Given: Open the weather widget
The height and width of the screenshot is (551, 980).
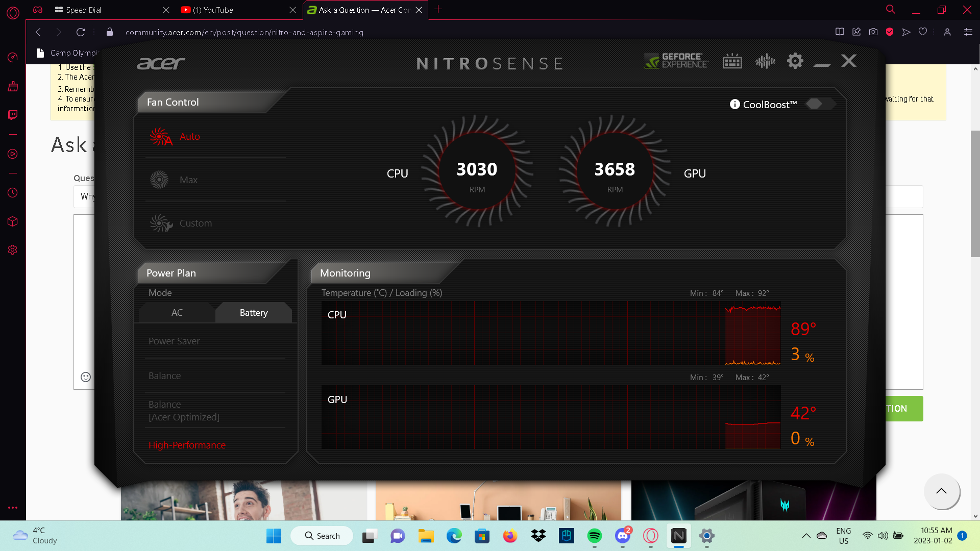Looking at the screenshot, I should pos(36,536).
